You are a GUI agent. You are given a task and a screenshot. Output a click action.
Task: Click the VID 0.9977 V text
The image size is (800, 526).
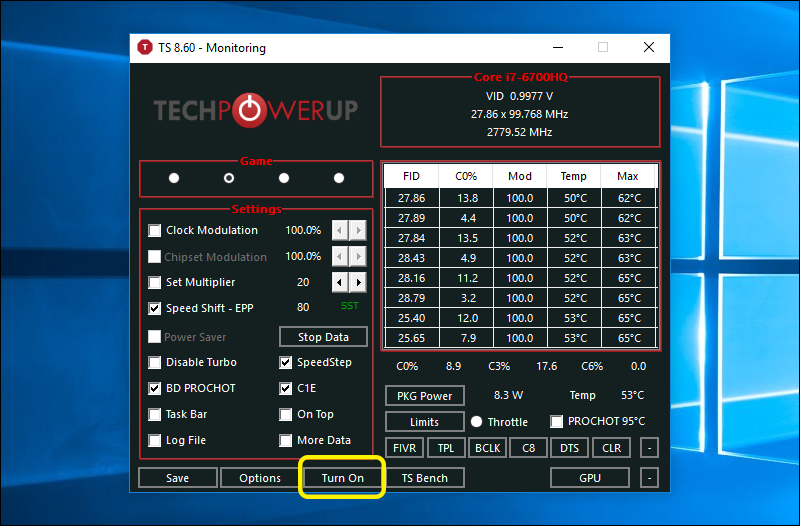[x=519, y=96]
